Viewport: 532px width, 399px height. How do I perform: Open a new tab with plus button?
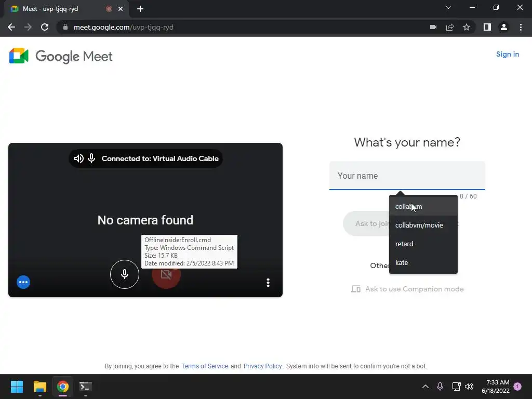[x=140, y=9]
